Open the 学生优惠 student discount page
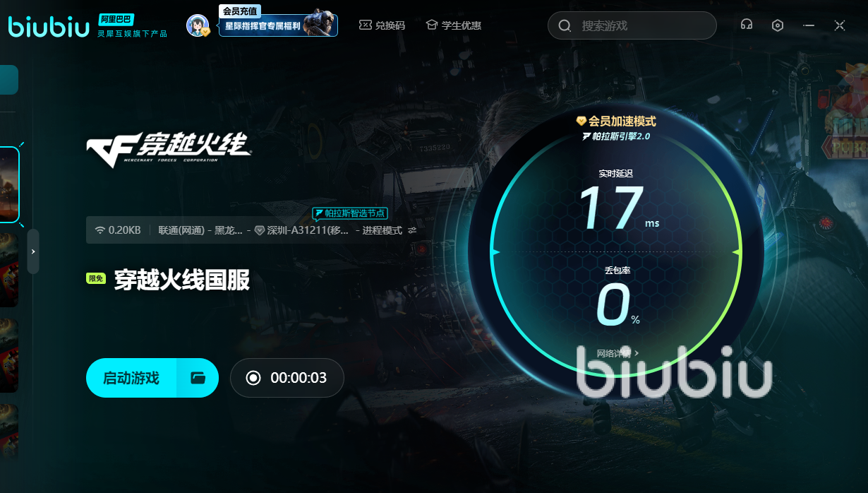This screenshot has height=493, width=868. [454, 25]
